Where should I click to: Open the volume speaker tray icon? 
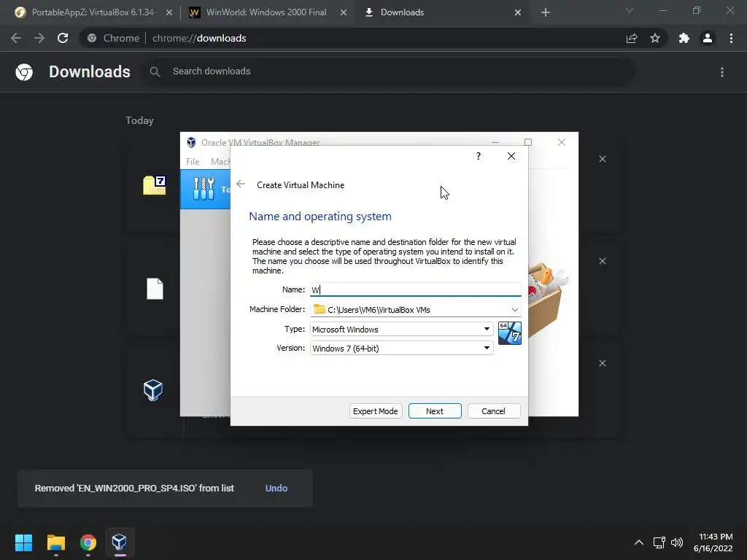click(x=676, y=542)
